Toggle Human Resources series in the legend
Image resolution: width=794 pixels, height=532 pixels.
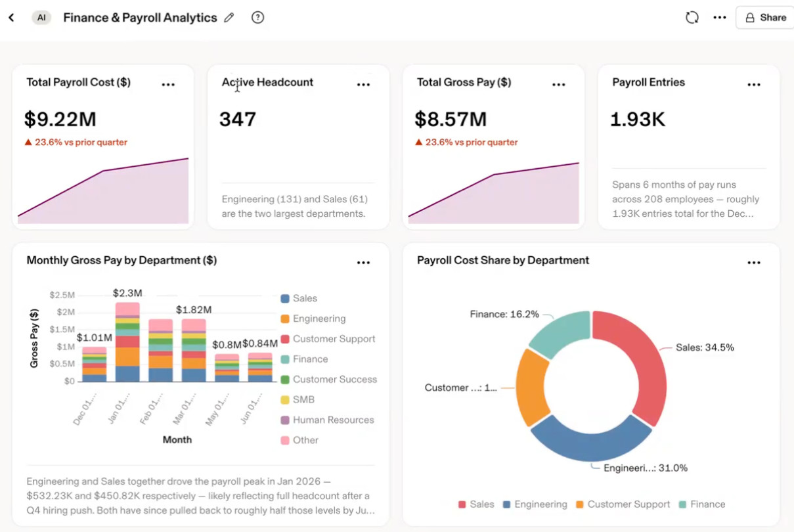coord(327,420)
